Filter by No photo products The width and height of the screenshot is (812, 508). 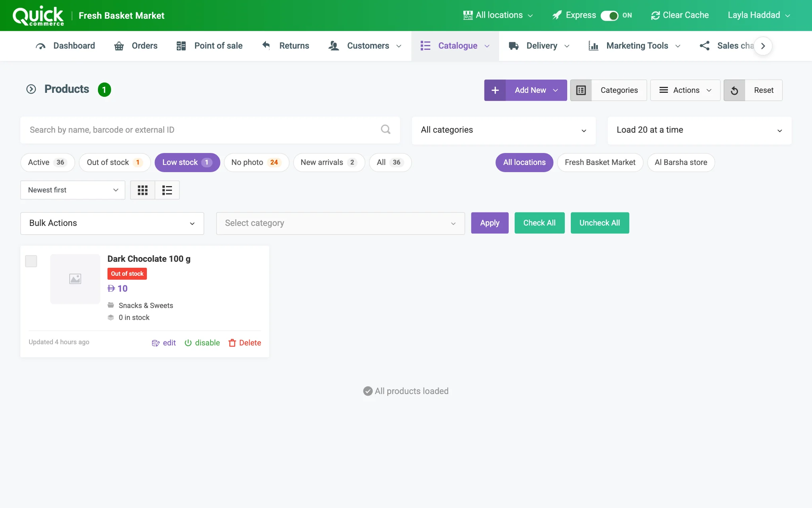256,163
